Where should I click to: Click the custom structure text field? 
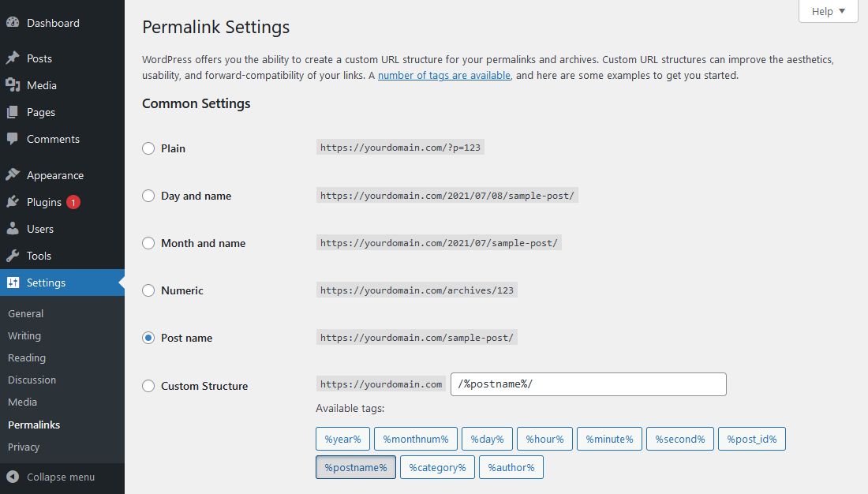(588, 384)
